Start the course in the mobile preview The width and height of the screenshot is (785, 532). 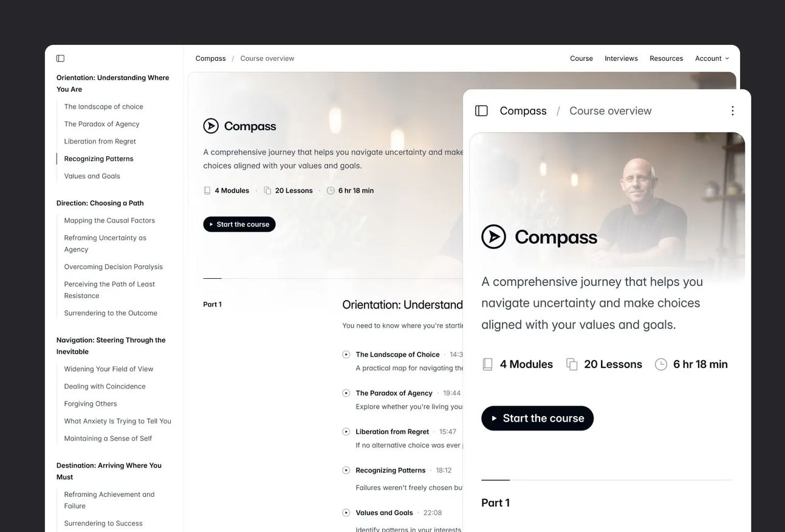(537, 418)
